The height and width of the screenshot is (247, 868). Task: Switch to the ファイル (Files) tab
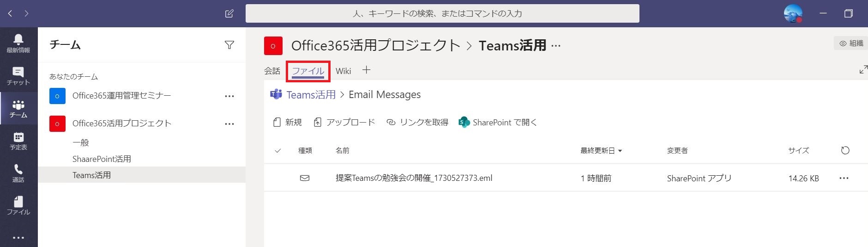point(308,71)
